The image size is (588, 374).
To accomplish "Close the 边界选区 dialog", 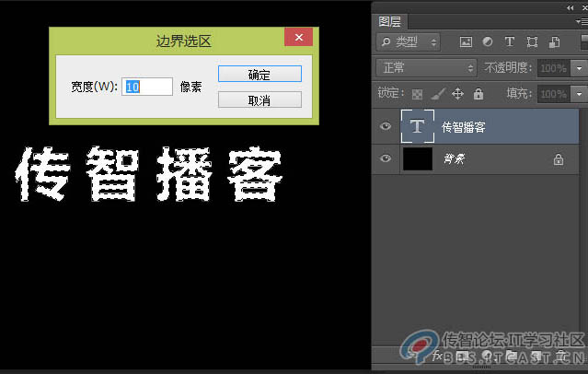I will (x=298, y=37).
